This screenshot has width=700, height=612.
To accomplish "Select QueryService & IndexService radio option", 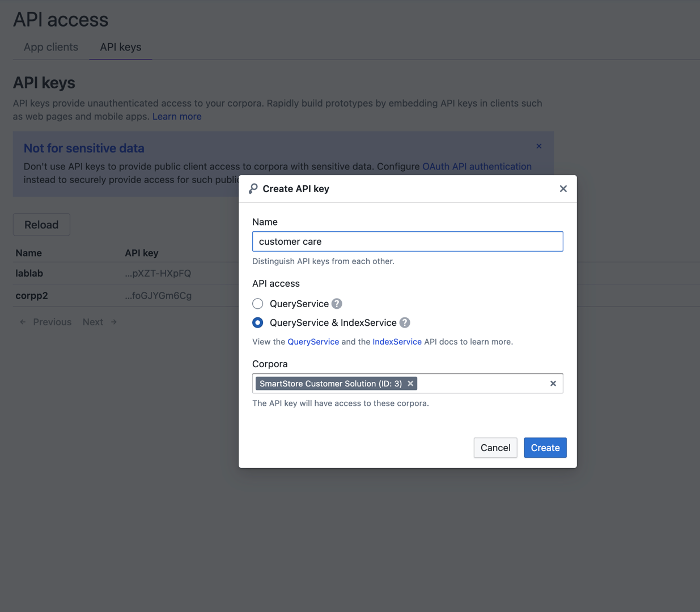I will coord(258,322).
